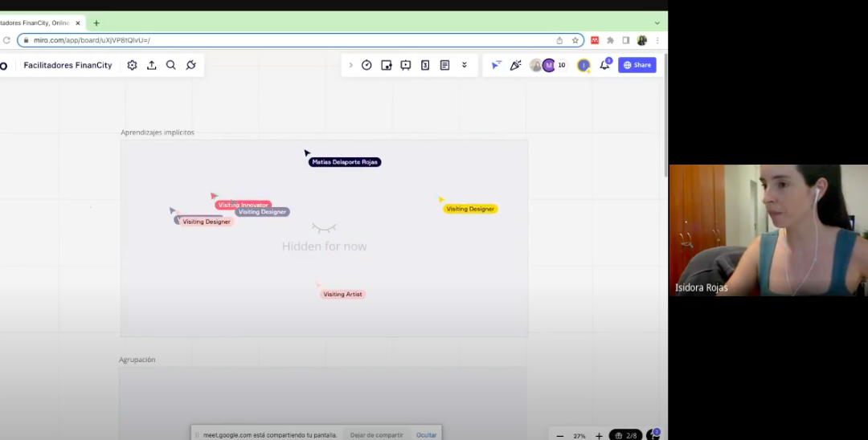Open the apps plug icon
The height and width of the screenshot is (440, 868).
coord(191,65)
